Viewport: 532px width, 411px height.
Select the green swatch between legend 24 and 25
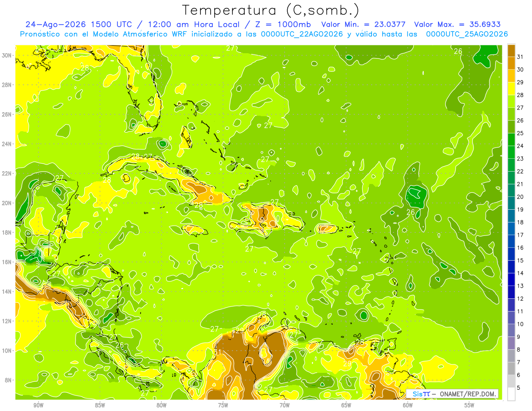point(512,139)
